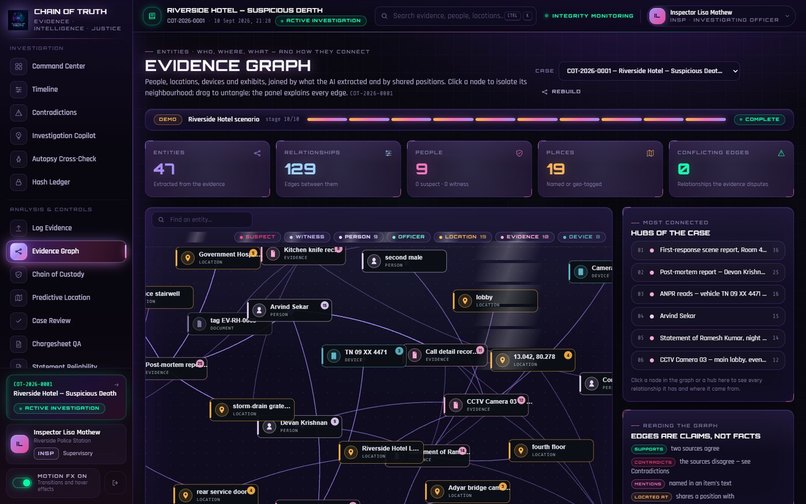The width and height of the screenshot is (806, 504).
Task: Click the Evidence Graph share icon in sidebar
Action: point(19,251)
